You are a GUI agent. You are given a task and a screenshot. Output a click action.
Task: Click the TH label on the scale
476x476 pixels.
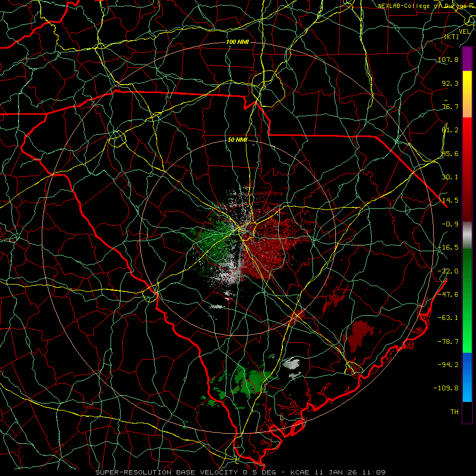coord(454,412)
